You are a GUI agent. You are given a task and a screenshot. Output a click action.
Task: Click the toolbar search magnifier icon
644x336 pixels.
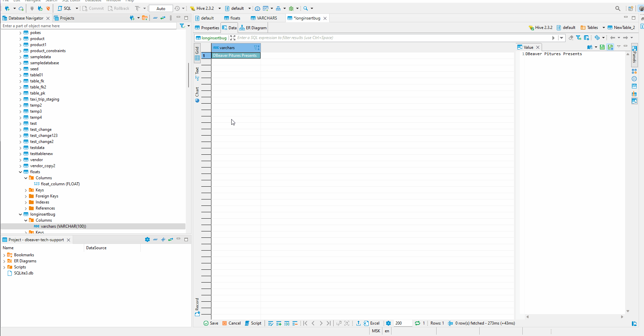coord(306,8)
